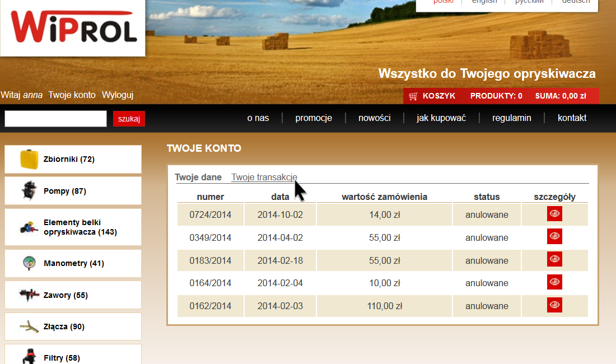
Task: View details of order 0724/2014
Action: (x=554, y=214)
